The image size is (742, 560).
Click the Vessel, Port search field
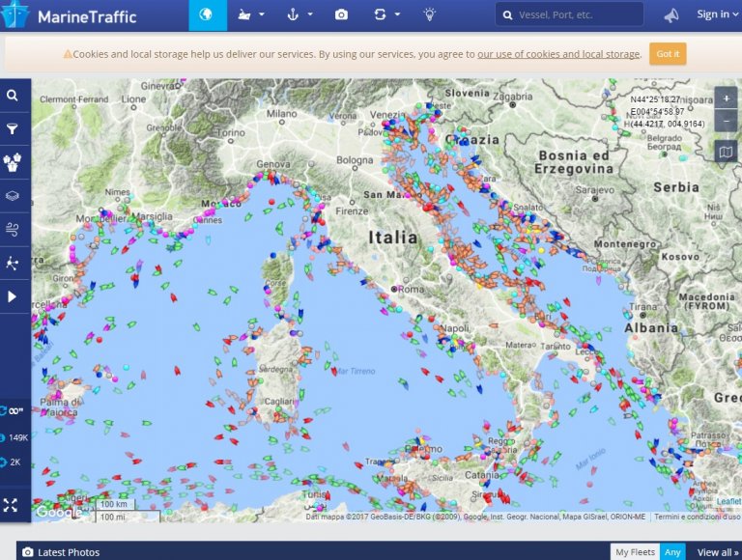pos(569,15)
